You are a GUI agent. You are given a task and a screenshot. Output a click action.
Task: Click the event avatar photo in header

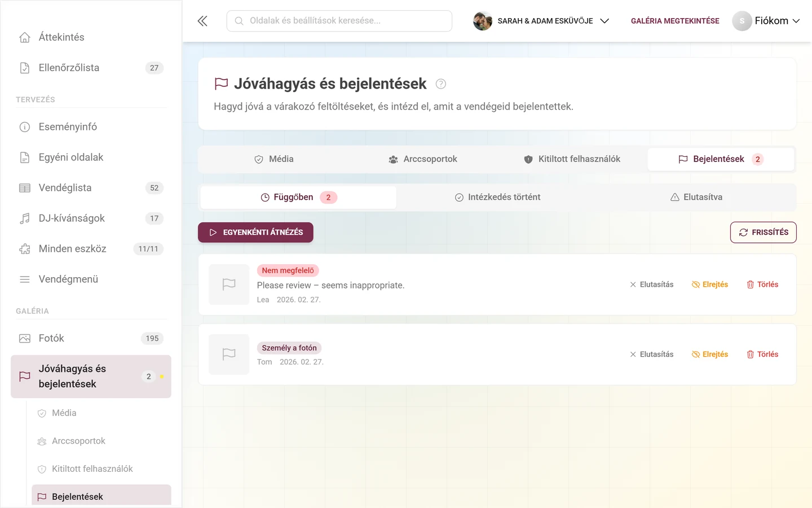(483, 21)
